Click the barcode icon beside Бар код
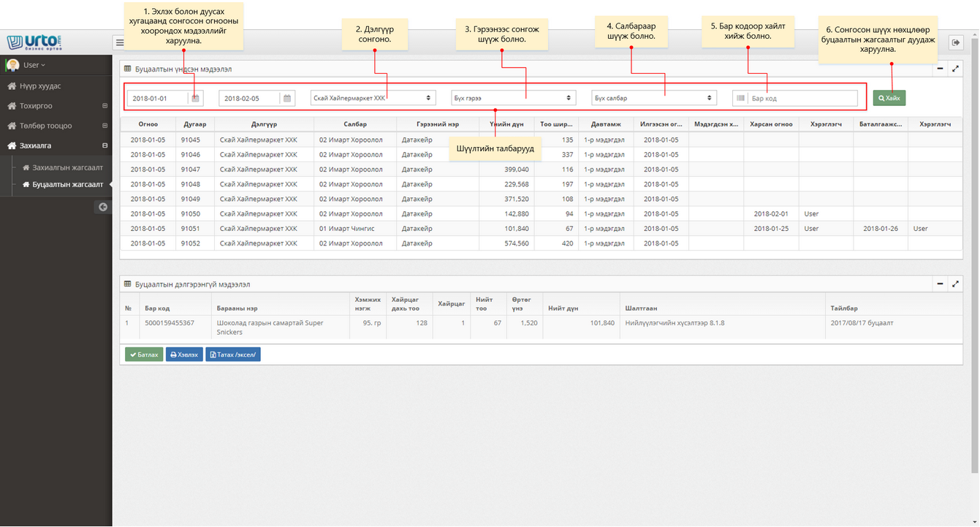The height and width of the screenshot is (527, 980). [x=740, y=98]
